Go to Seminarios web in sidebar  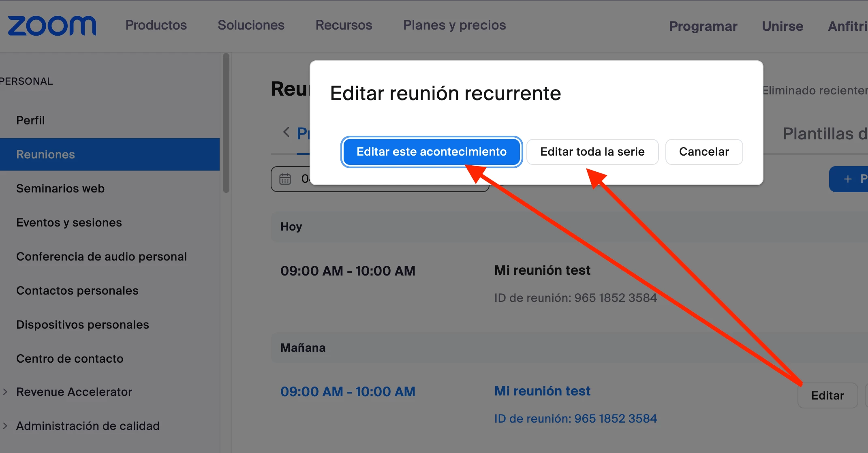[x=60, y=188]
